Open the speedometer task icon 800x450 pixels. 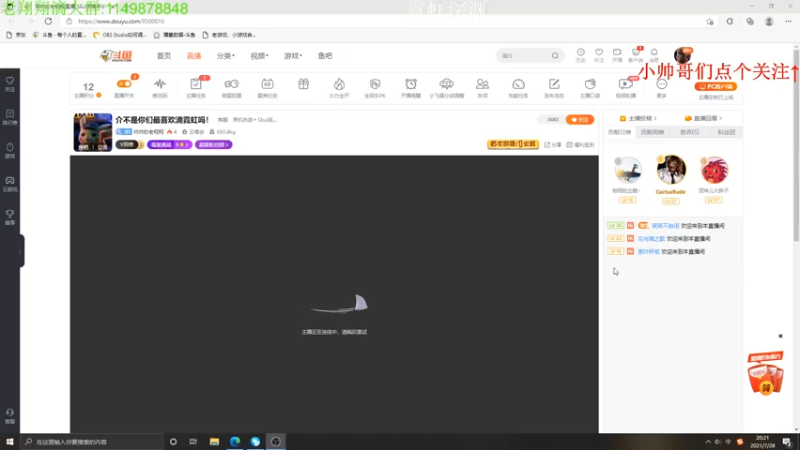518,84
